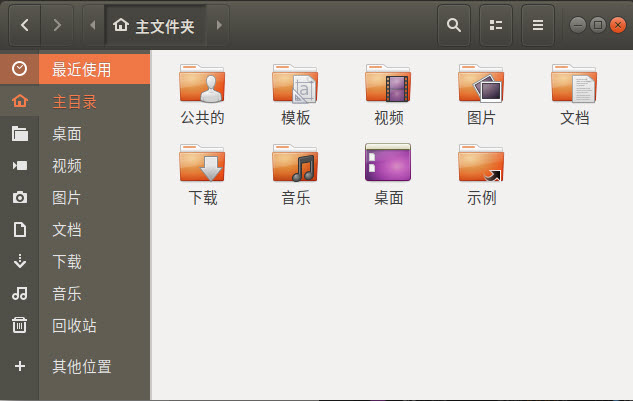Switch to list view via view toggle icon
Image resolution: width=633 pixels, height=401 pixels.
[496, 25]
